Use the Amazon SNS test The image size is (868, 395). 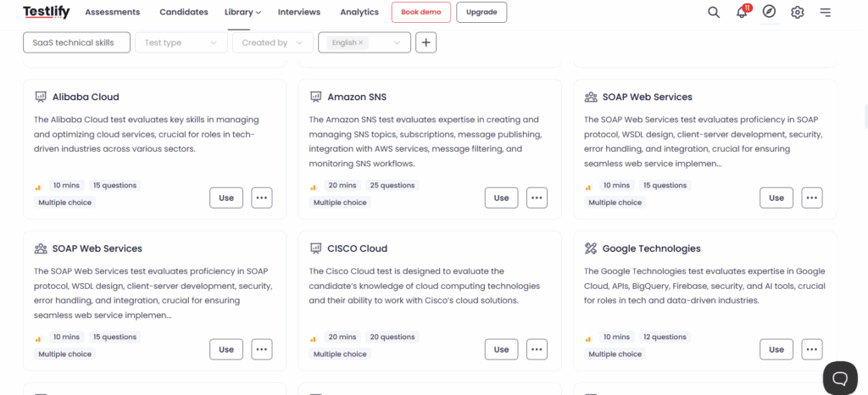(502, 198)
